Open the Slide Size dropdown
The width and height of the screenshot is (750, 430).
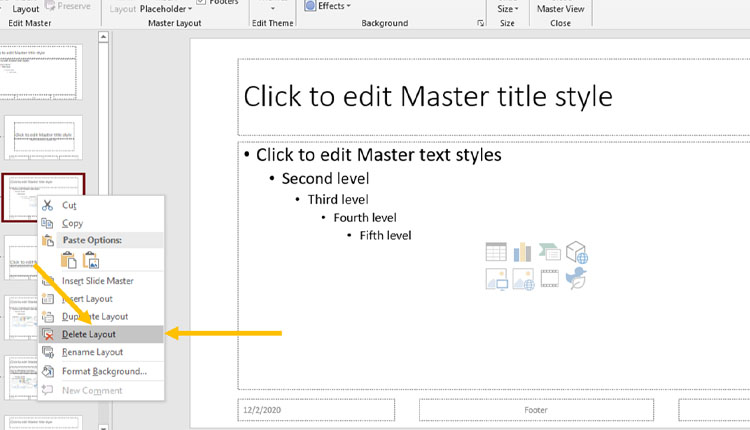(x=507, y=9)
